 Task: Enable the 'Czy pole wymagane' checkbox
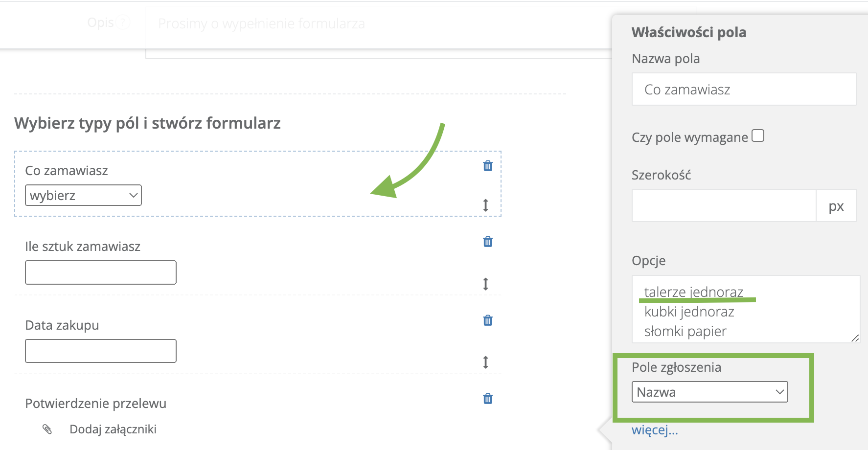click(x=758, y=135)
